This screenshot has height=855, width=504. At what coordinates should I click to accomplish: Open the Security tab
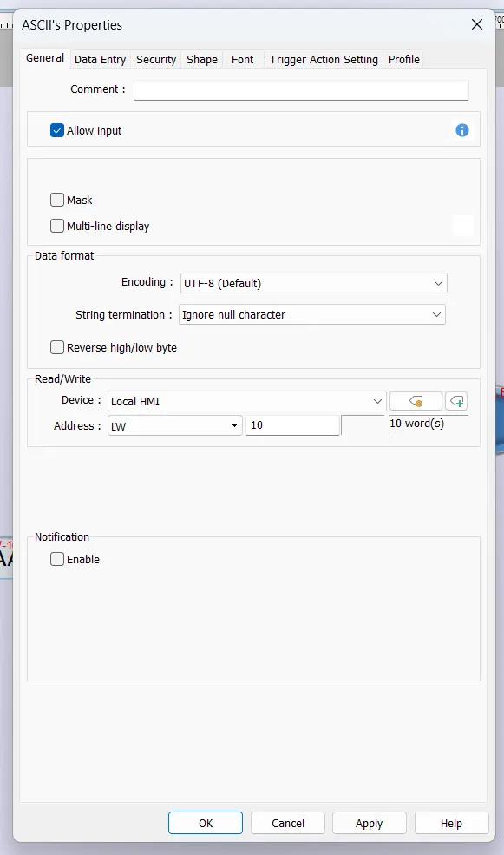click(x=156, y=59)
